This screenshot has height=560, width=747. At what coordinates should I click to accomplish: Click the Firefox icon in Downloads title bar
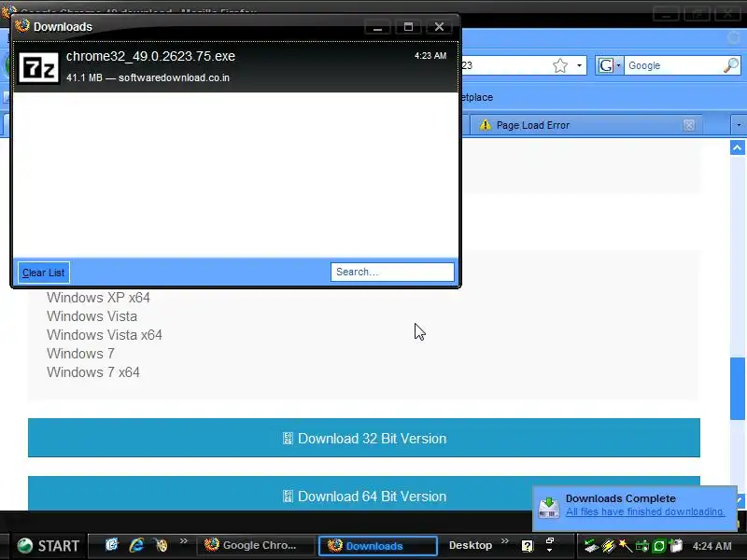(x=21, y=26)
